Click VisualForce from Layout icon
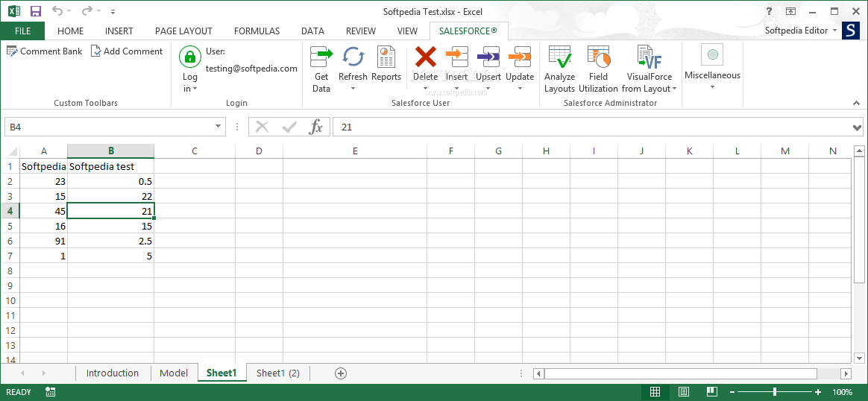Screen dimensions: 868x401 click(x=650, y=57)
